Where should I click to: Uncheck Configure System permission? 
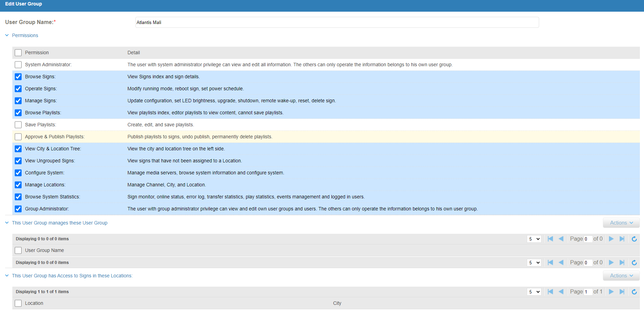[18, 173]
